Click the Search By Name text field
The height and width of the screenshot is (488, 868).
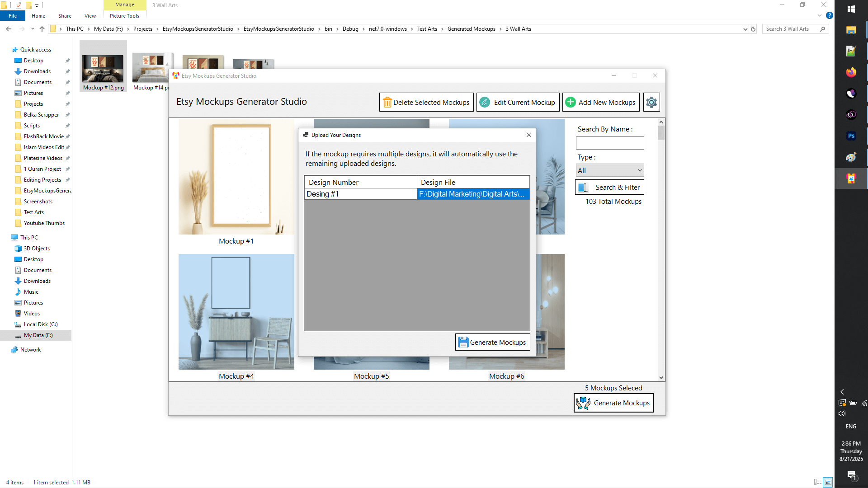coord(609,143)
